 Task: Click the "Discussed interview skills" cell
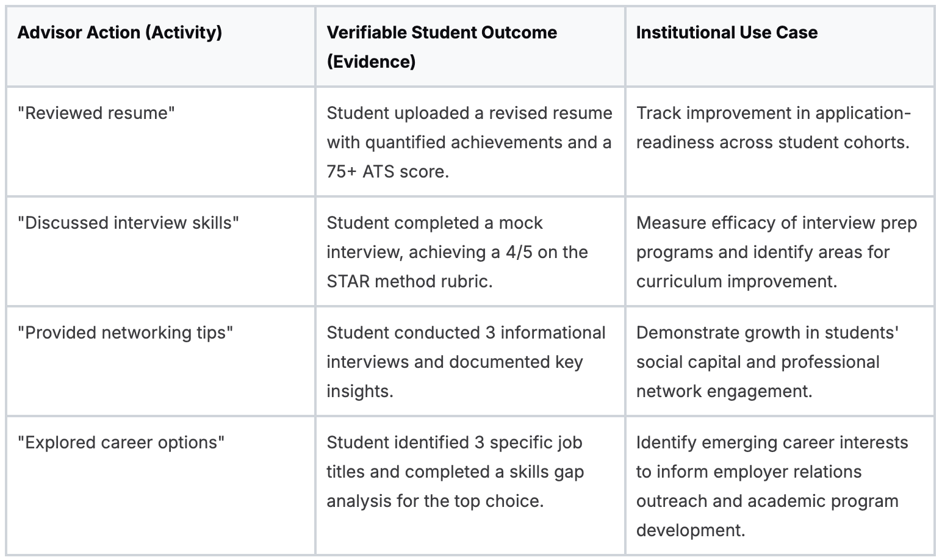click(128, 223)
